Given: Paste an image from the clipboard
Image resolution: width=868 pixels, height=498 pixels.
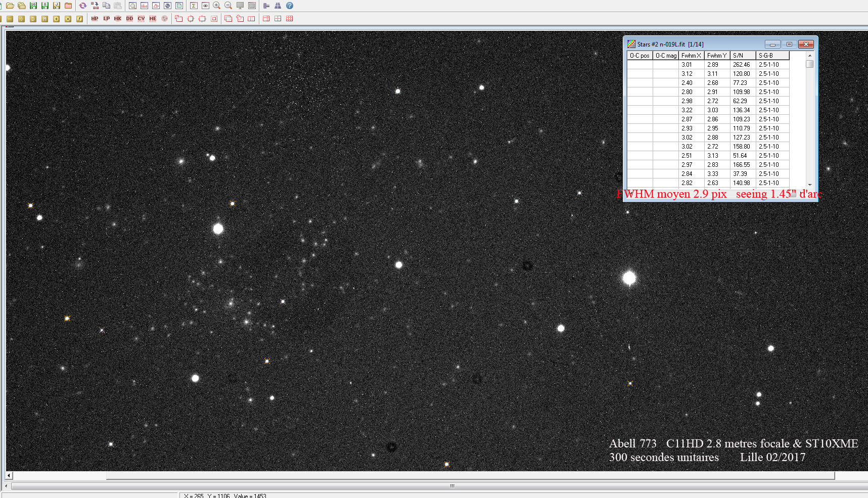Looking at the screenshot, I should point(118,6).
